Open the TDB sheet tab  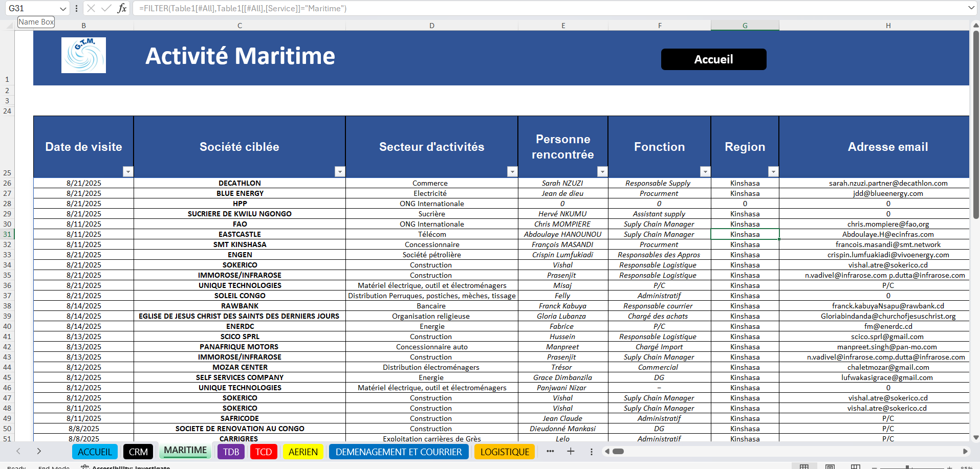pyautogui.click(x=231, y=452)
